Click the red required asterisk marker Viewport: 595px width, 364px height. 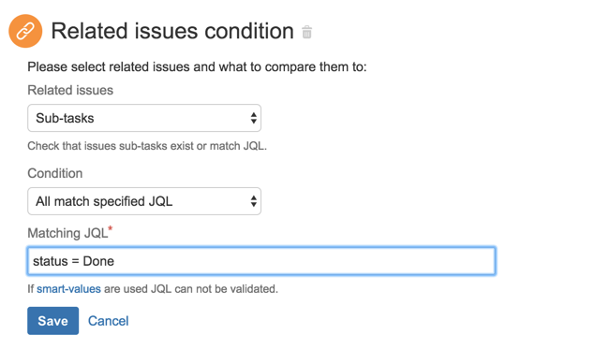point(110,228)
